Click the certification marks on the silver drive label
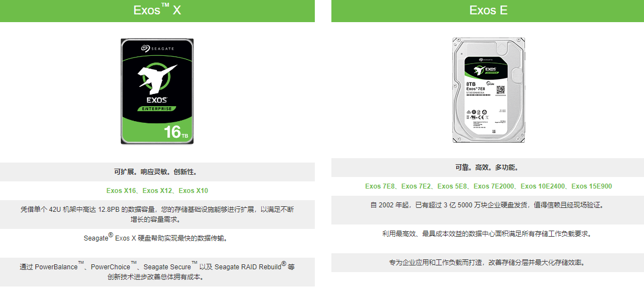 click(477, 114)
